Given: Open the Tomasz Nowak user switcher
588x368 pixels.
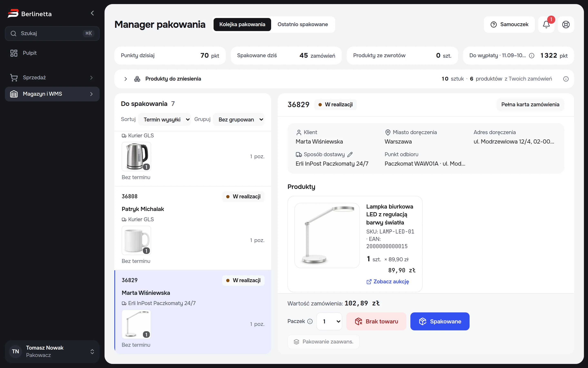Looking at the screenshot, I should (x=52, y=351).
